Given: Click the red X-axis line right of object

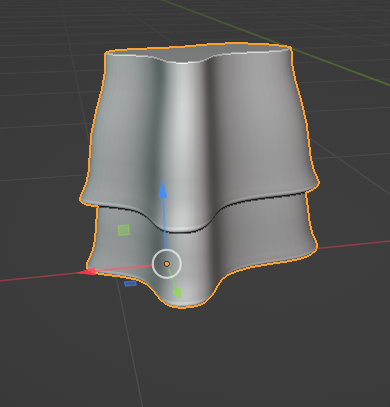Looking at the screenshot, I should 353,244.
